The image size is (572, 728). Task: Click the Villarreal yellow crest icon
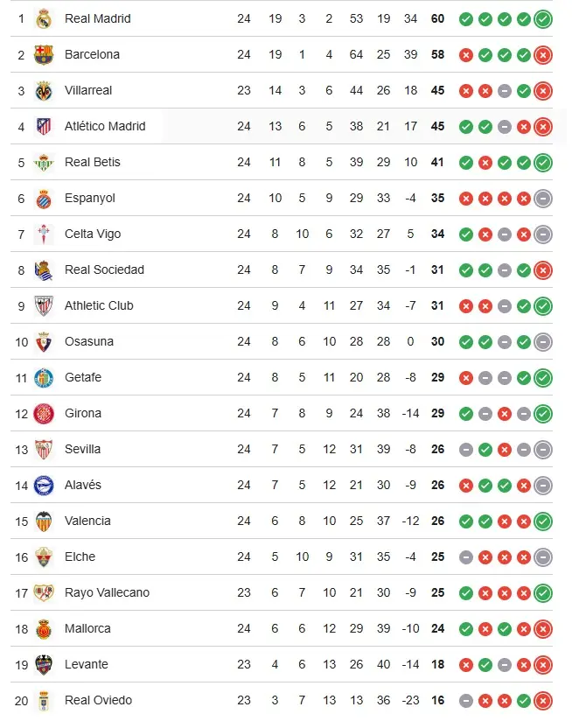(44, 90)
